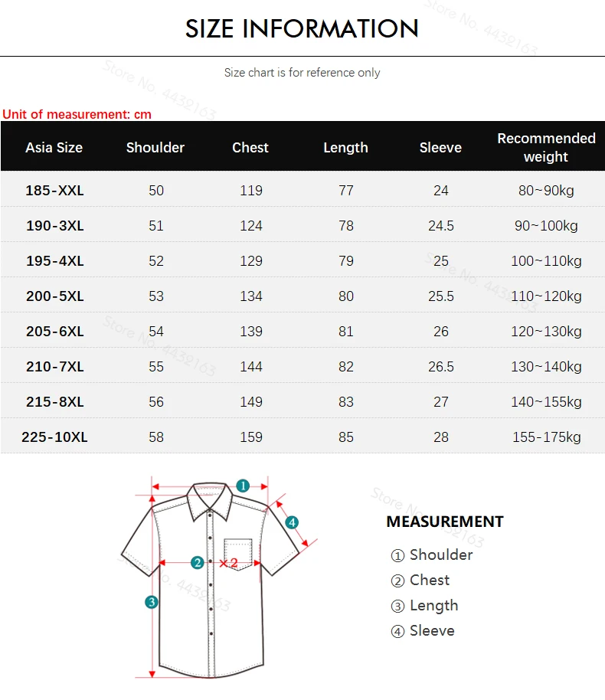Click the MEASUREMENT legend title

[445, 522]
